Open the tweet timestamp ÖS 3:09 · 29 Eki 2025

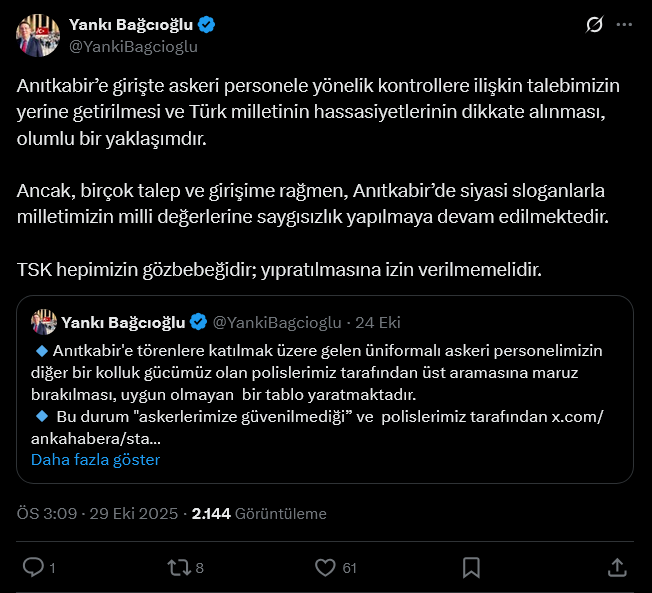[94, 513]
